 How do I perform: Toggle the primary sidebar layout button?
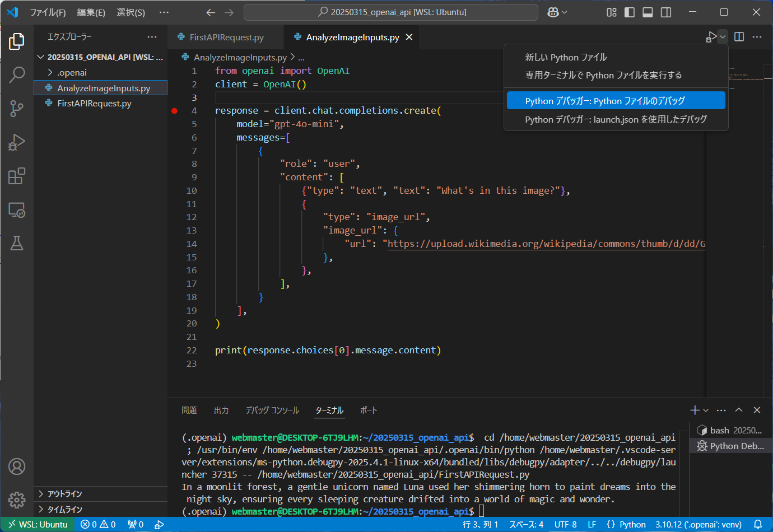(630, 12)
